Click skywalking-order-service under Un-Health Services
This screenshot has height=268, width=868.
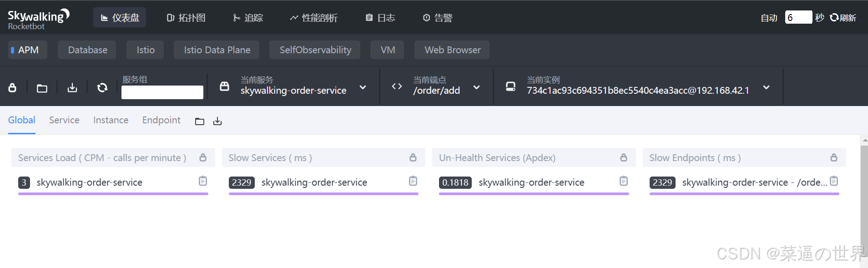tap(531, 182)
